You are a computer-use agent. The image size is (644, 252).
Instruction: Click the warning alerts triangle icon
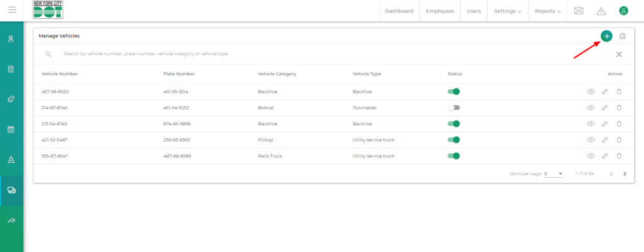tap(601, 11)
